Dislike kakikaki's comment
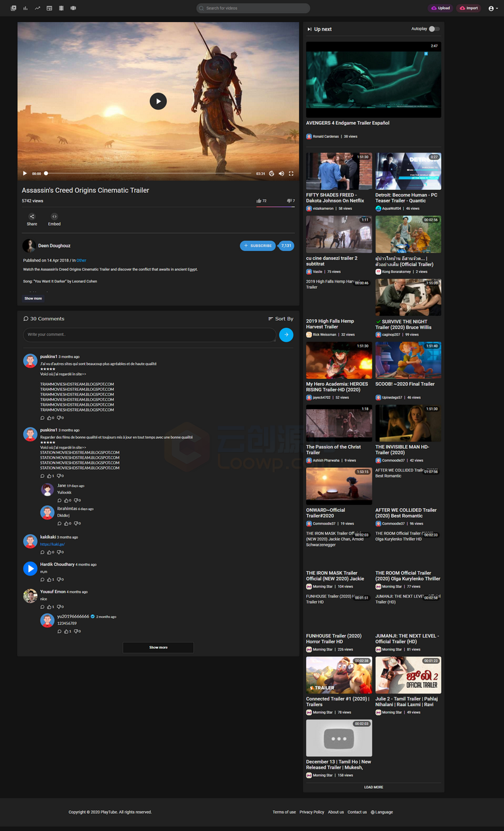Viewport: 504px width, 831px height. [59, 552]
